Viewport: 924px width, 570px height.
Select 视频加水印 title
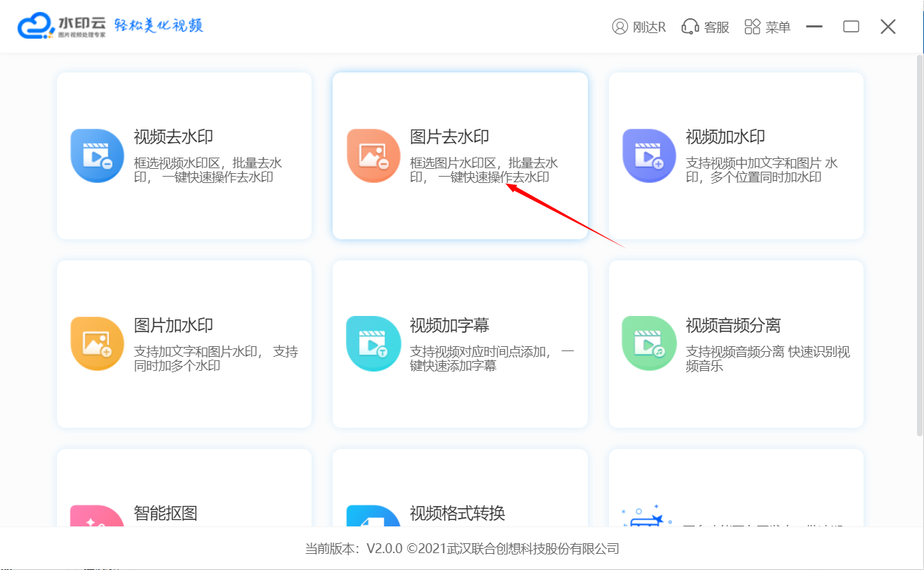pos(726,137)
